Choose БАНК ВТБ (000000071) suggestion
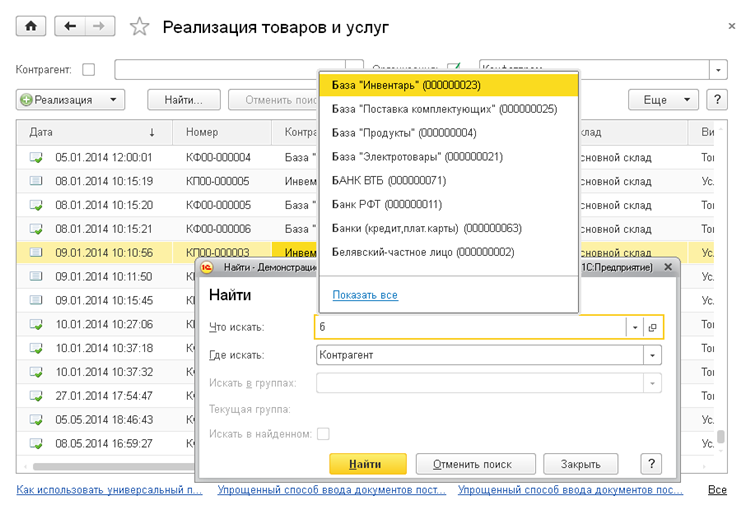750x509 pixels. pyautogui.click(x=449, y=181)
